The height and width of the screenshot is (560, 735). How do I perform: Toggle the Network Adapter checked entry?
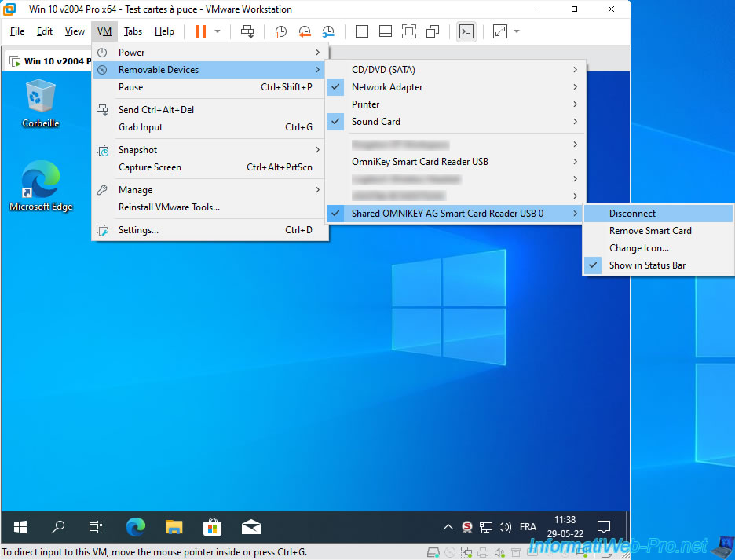coord(455,87)
